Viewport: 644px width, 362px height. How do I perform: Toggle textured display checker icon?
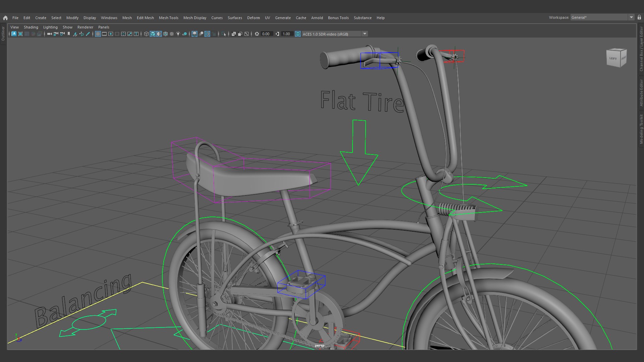172,34
